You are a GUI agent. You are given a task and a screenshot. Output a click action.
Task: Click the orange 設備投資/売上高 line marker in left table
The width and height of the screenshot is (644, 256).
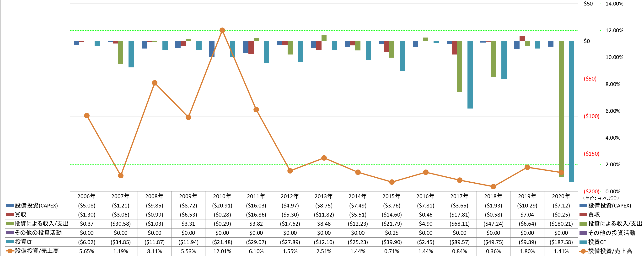pos(10,251)
